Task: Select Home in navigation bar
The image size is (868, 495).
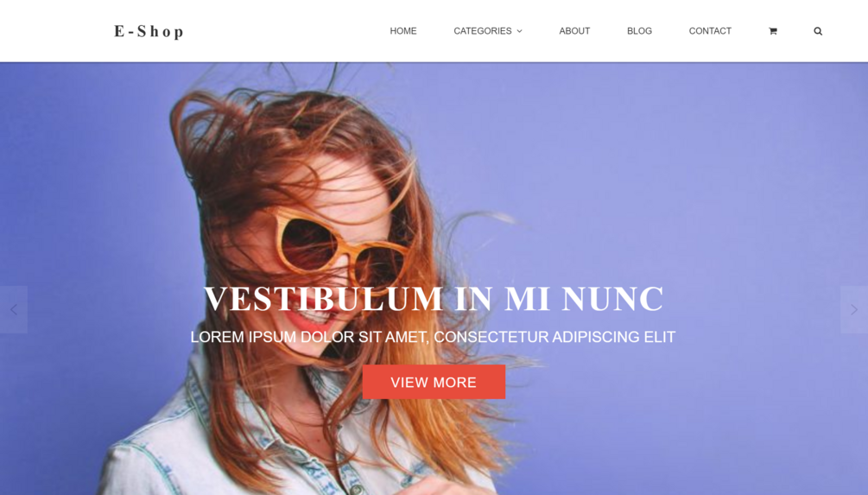Action: [x=403, y=31]
